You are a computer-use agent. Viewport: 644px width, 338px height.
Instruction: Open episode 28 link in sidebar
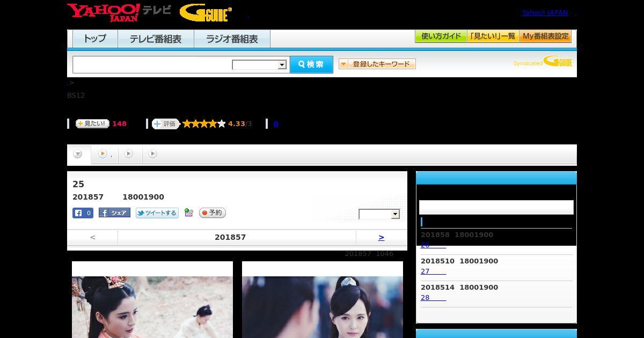pos(433,298)
